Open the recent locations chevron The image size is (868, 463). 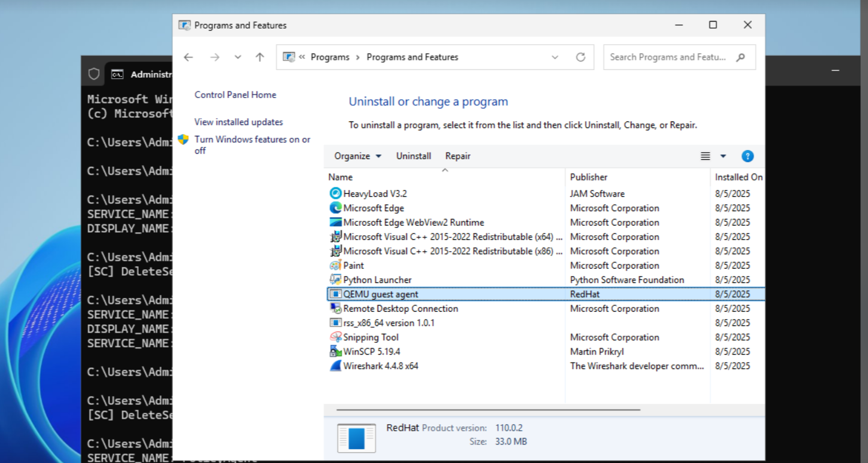tap(238, 57)
